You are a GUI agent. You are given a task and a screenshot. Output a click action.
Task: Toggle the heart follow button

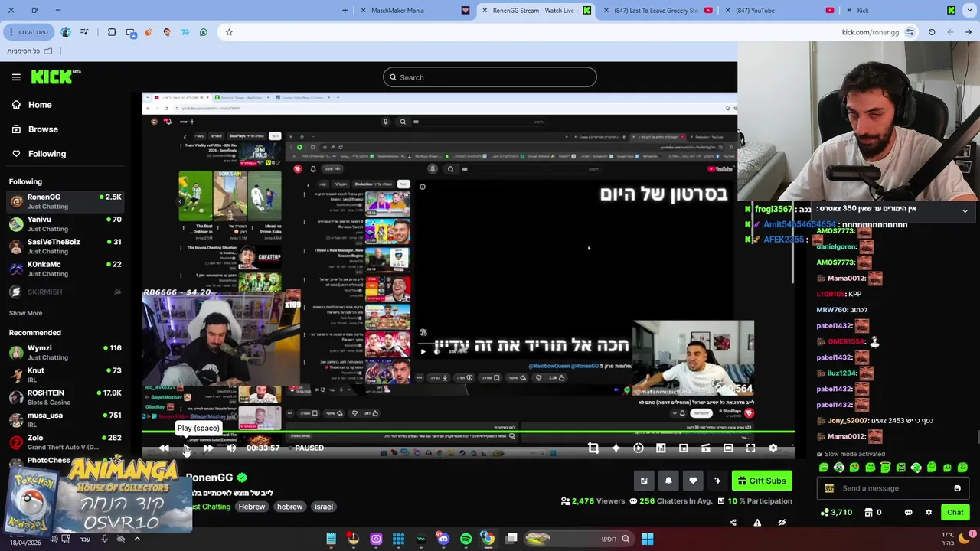[x=693, y=481]
